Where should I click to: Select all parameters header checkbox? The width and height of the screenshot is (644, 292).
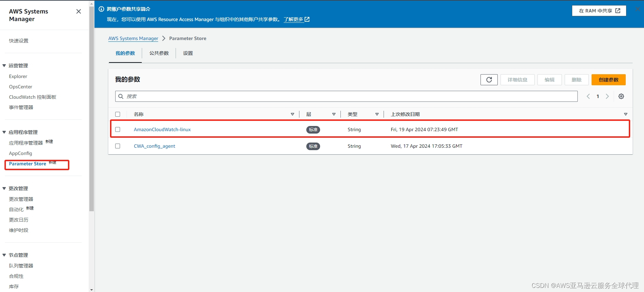coord(118,114)
